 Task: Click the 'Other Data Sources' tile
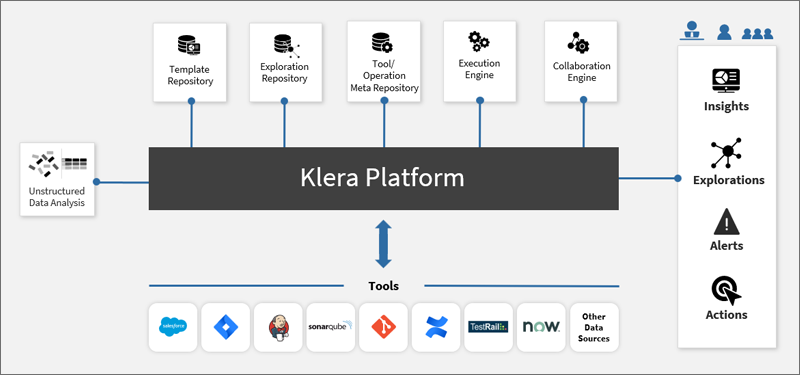[594, 327]
